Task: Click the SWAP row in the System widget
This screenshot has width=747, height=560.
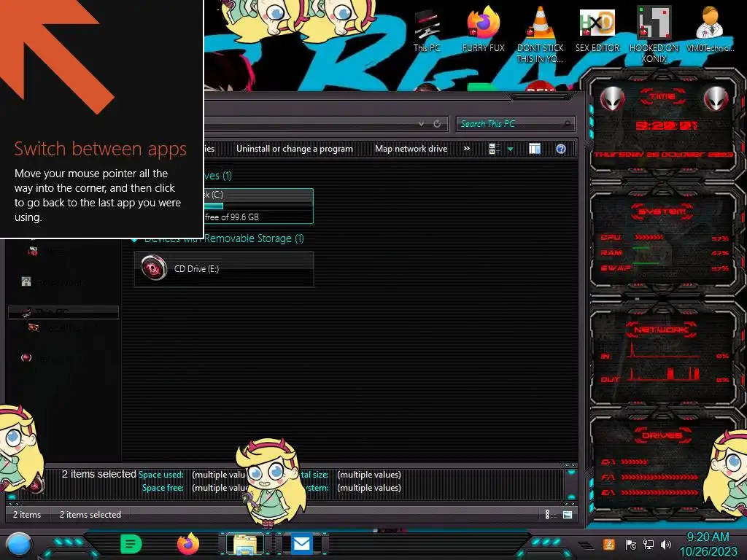Action: point(664,268)
